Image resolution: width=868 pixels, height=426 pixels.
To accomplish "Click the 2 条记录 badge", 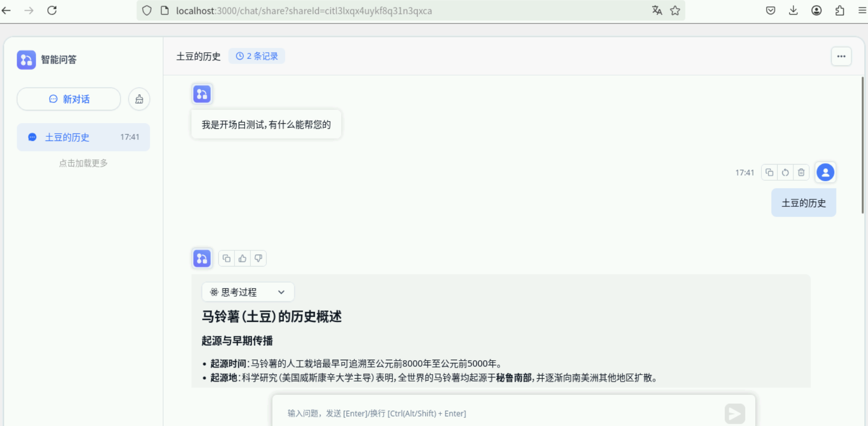I will click(x=257, y=56).
